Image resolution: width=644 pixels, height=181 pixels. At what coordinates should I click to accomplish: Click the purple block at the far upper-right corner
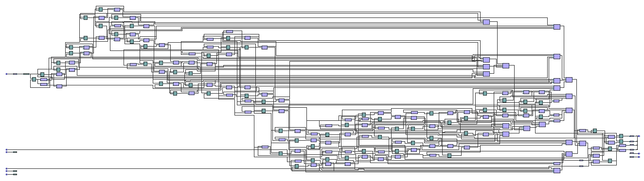(557, 27)
